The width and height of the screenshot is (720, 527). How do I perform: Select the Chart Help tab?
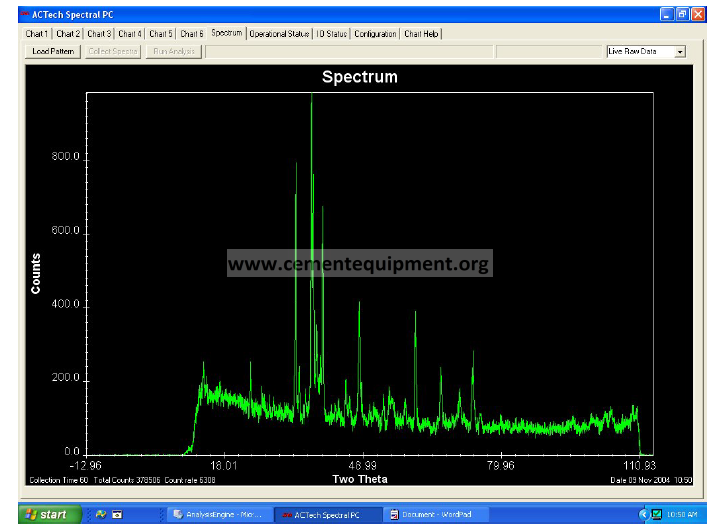421,34
